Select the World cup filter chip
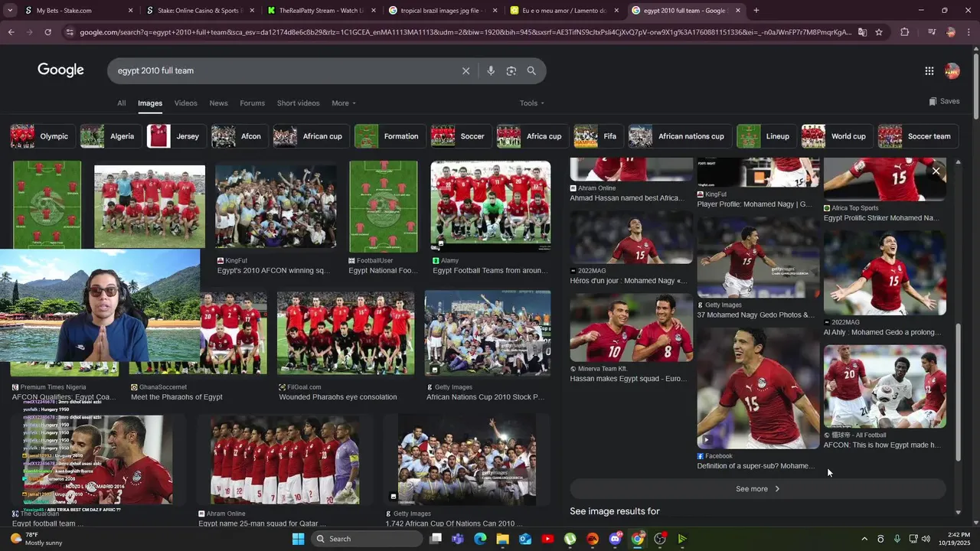The image size is (980, 551). pos(837,136)
